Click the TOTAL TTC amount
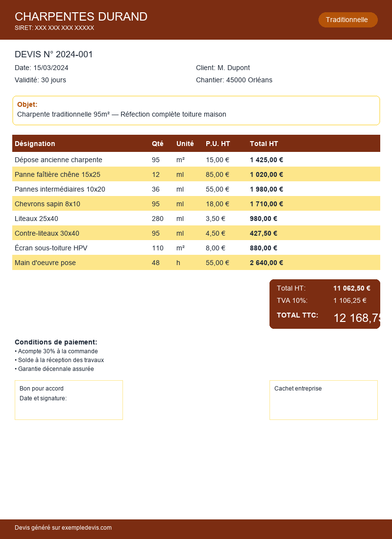Viewport: 392px width, 539px height. (357, 318)
